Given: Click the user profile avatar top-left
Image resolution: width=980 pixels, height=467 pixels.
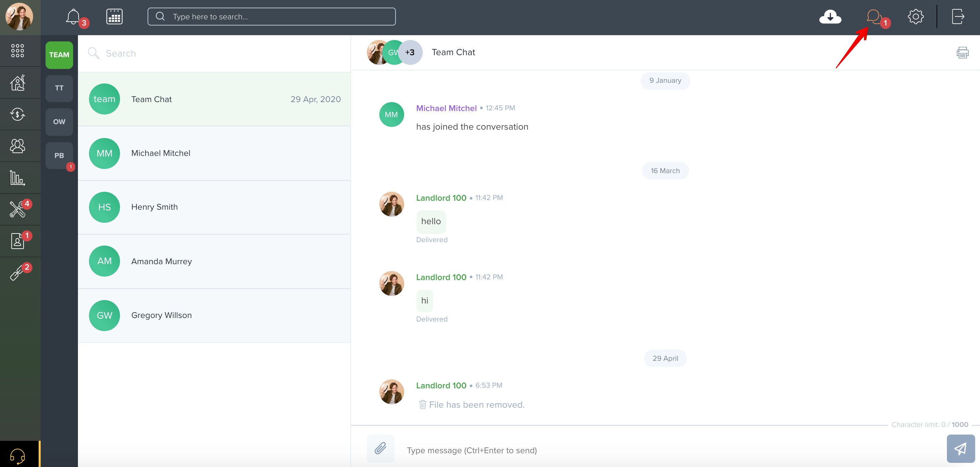Looking at the screenshot, I should point(19,17).
